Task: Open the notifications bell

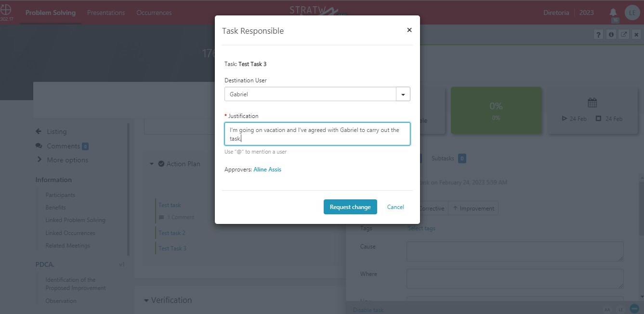Action: tap(613, 13)
